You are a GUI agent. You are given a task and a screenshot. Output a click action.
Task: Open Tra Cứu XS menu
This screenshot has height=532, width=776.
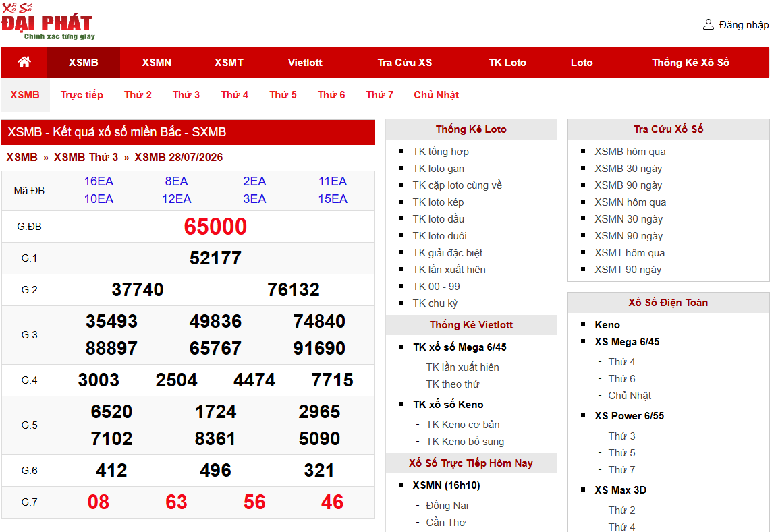point(404,62)
